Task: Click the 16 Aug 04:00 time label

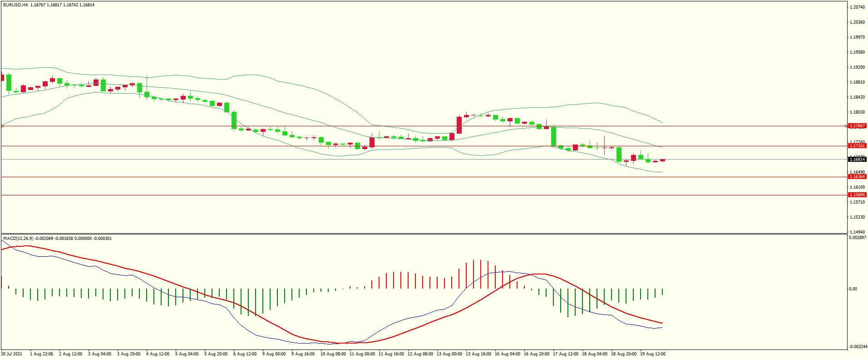Action: tap(508, 354)
